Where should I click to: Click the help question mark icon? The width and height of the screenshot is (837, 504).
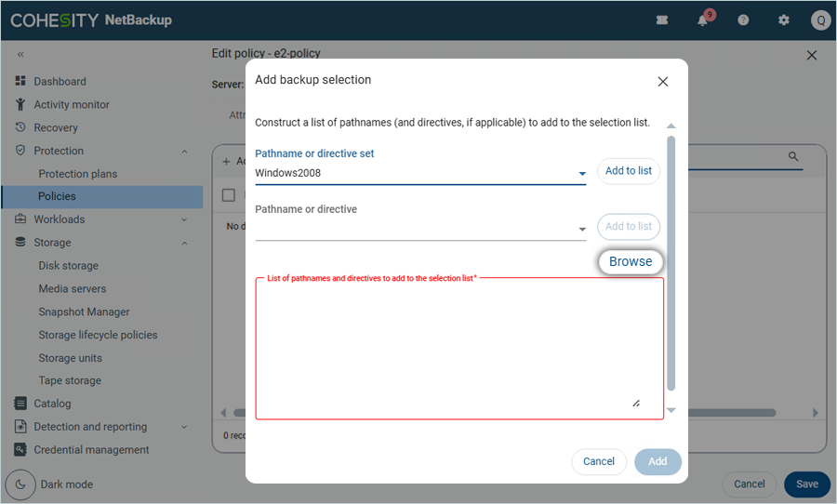[743, 20]
